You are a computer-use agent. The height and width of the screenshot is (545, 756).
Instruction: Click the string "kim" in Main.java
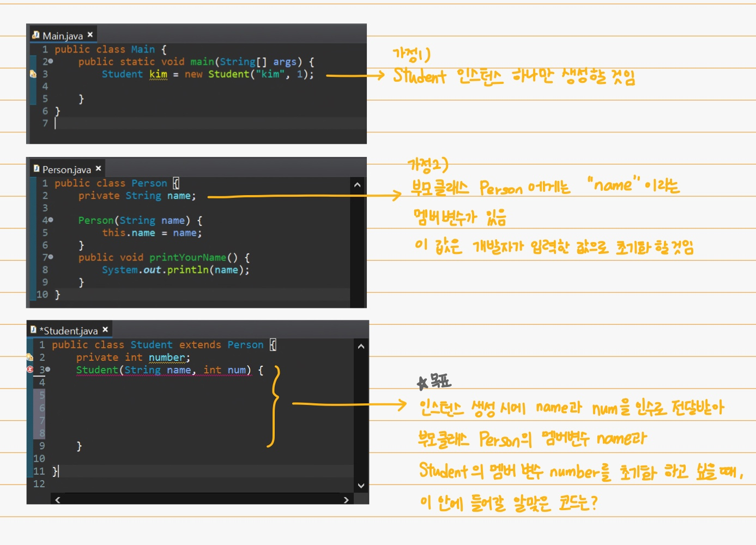pos(270,74)
